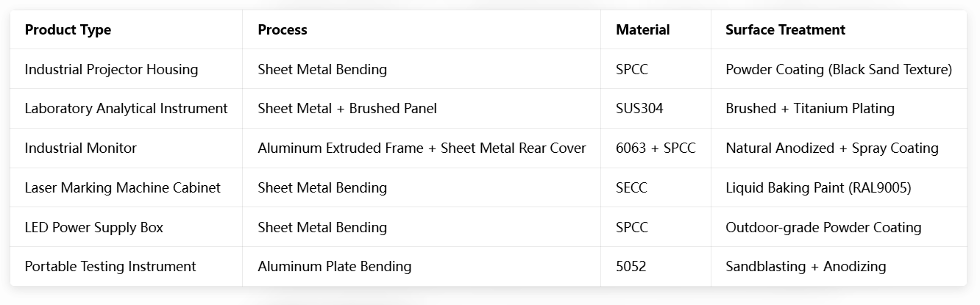Select the Sandblasting + Anodizing cell
The height and width of the screenshot is (305, 980).
[x=806, y=267]
